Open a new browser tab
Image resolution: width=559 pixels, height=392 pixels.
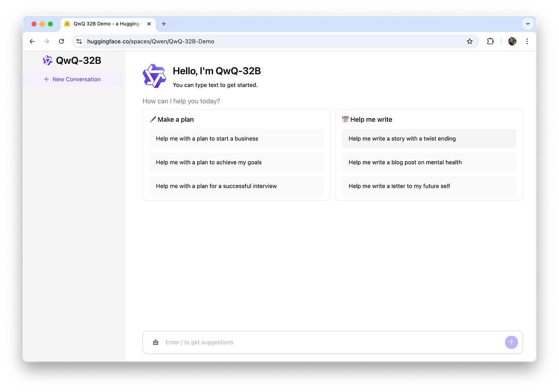tap(164, 24)
